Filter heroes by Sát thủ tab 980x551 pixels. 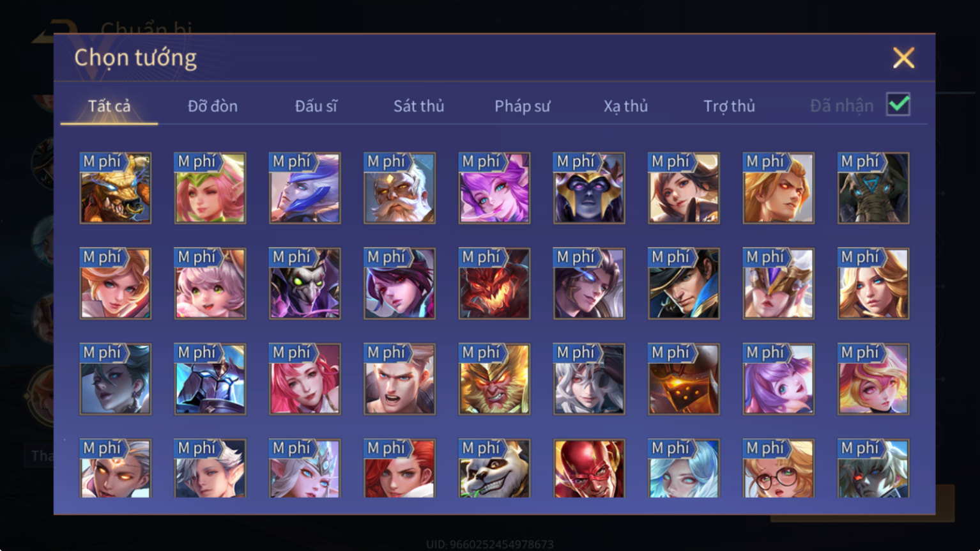[418, 106]
